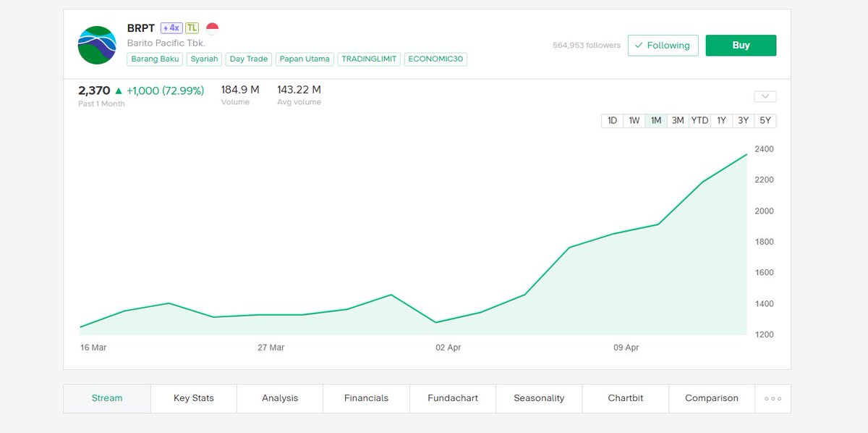868x433 pixels.
Task: Click the TRADINGLIMIT tag
Action: tap(370, 59)
